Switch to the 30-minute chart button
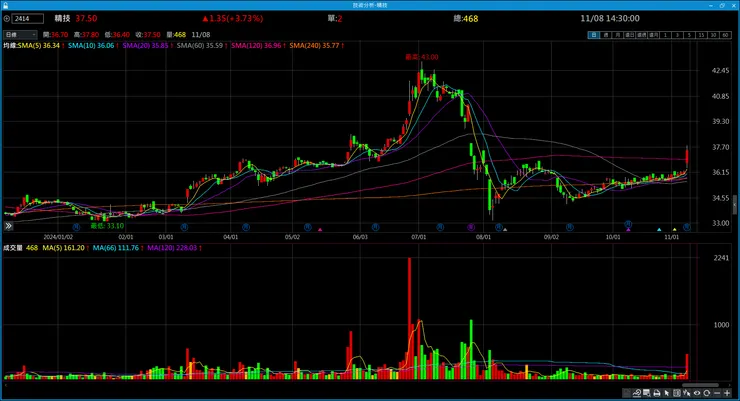Screen dimensions: 740x401 [714, 35]
